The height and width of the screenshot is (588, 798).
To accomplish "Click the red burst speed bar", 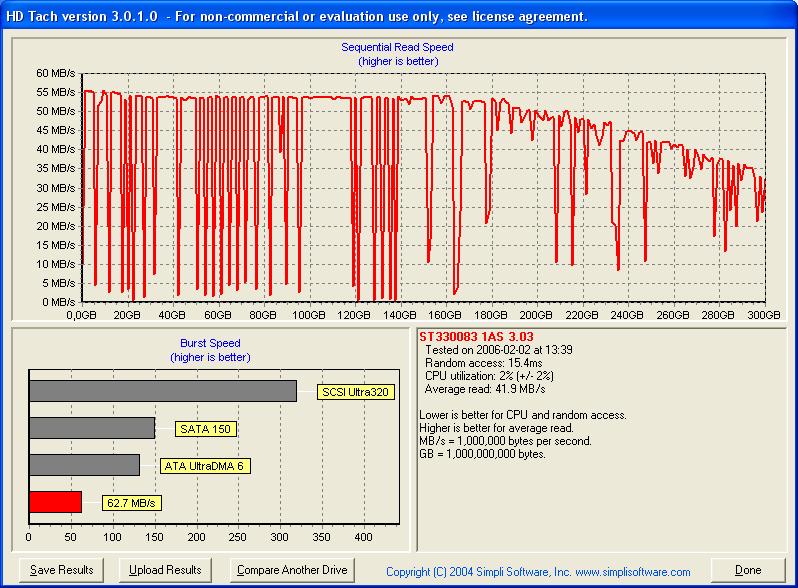I will [55, 502].
